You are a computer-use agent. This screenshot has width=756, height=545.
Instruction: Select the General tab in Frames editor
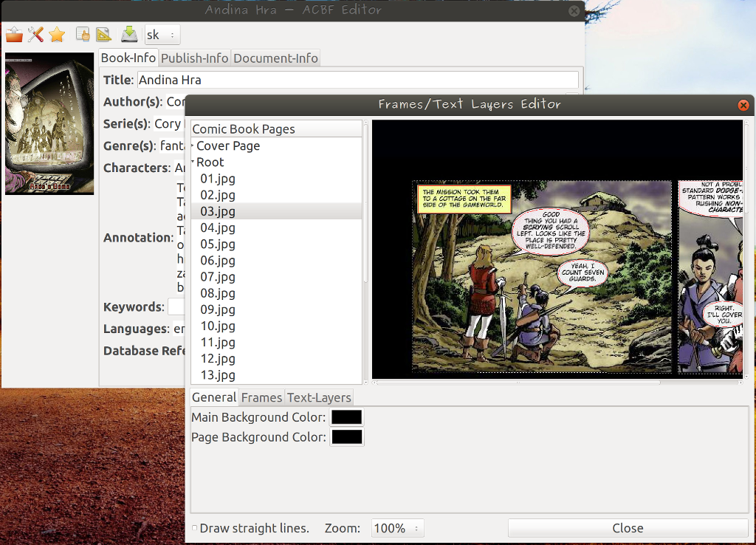(x=214, y=397)
